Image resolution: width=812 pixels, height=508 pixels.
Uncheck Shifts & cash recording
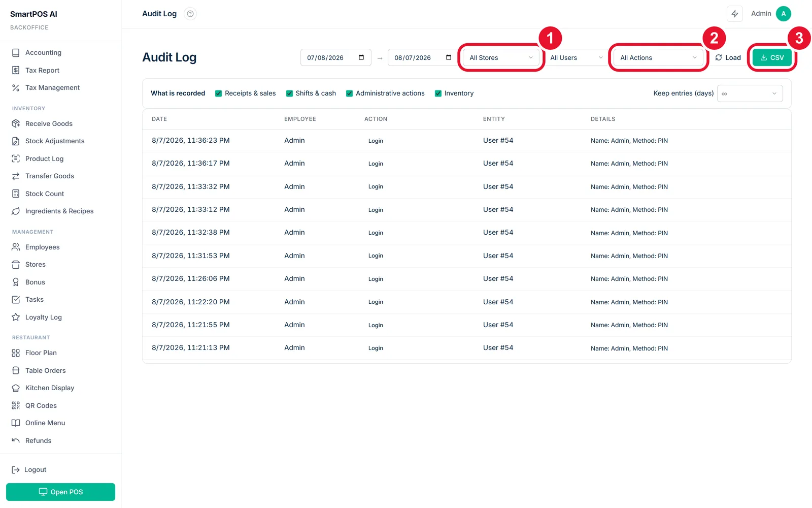[289, 93]
